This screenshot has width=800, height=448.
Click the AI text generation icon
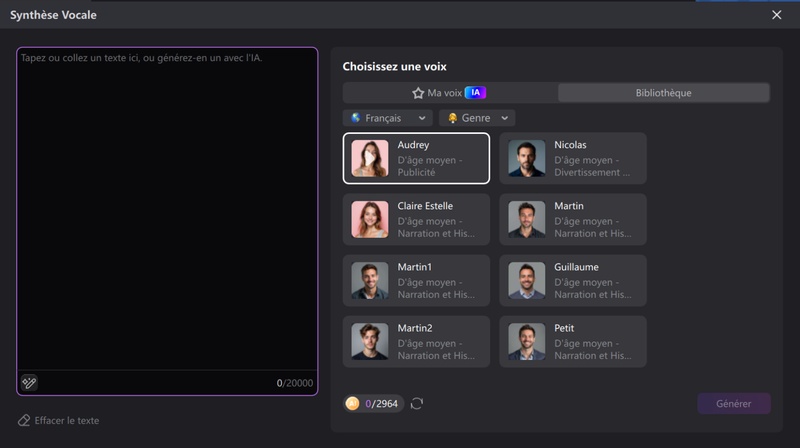pyautogui.click(x=29, y=382)
